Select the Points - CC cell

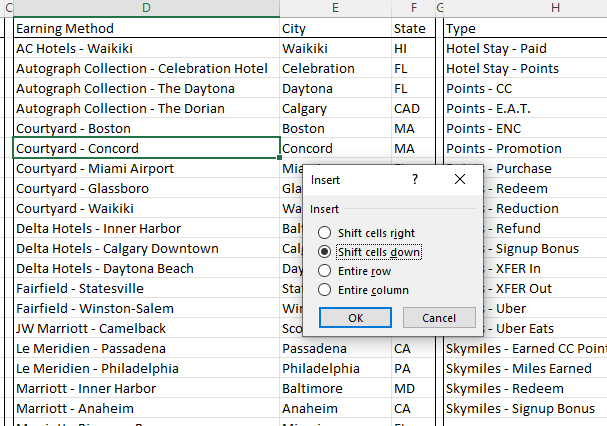point(525,89)
